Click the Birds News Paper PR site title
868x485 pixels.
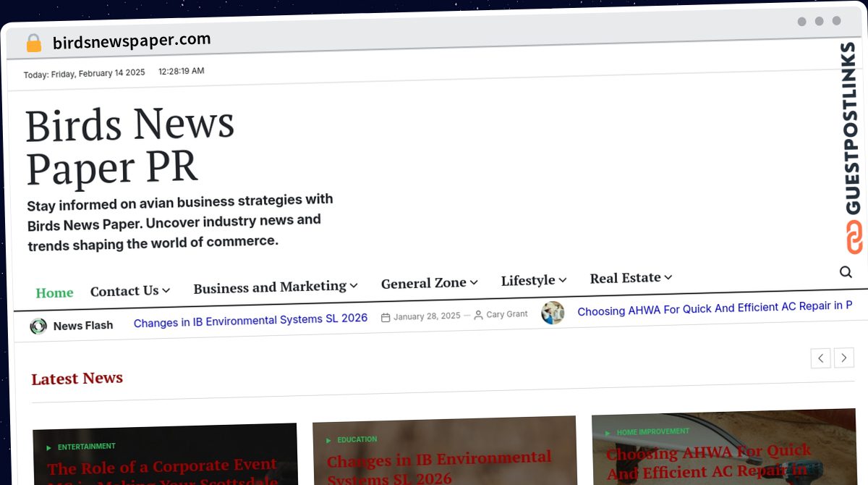pyautogui.click(x=130, y=145)
